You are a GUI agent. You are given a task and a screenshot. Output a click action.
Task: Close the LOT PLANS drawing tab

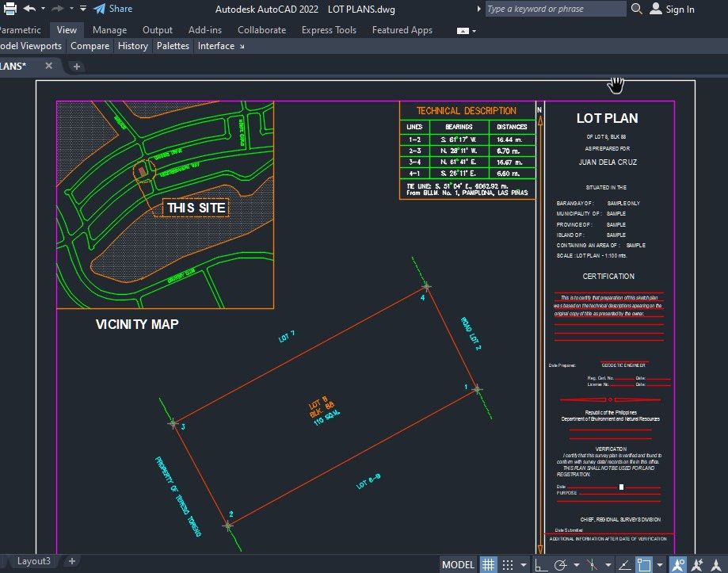coord(49,66)
